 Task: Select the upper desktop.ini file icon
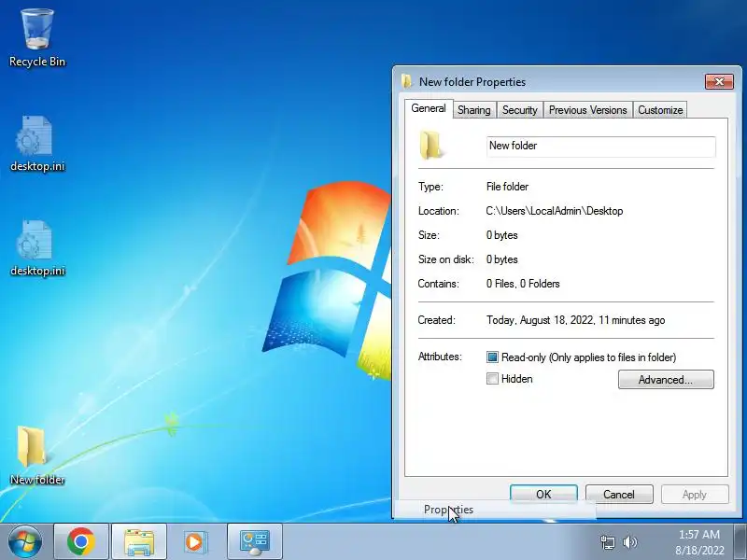pyautogui.click(x=37, y=144)
